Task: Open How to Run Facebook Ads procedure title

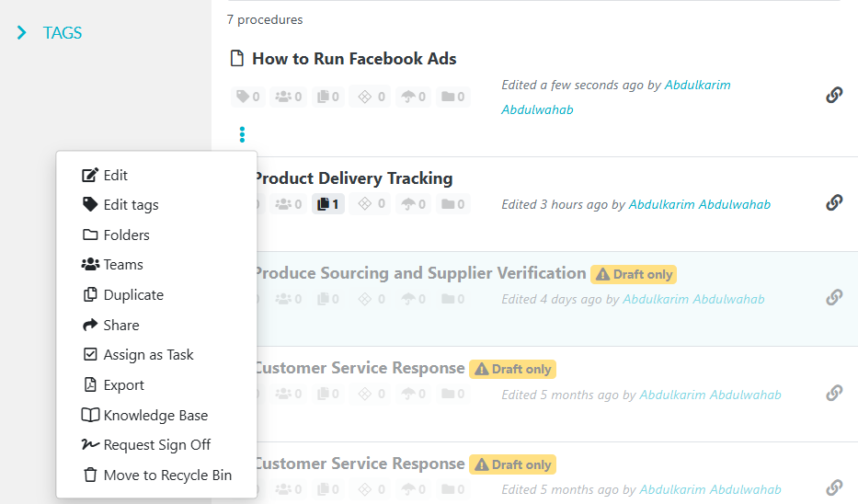Action: [x=354, y=59]
